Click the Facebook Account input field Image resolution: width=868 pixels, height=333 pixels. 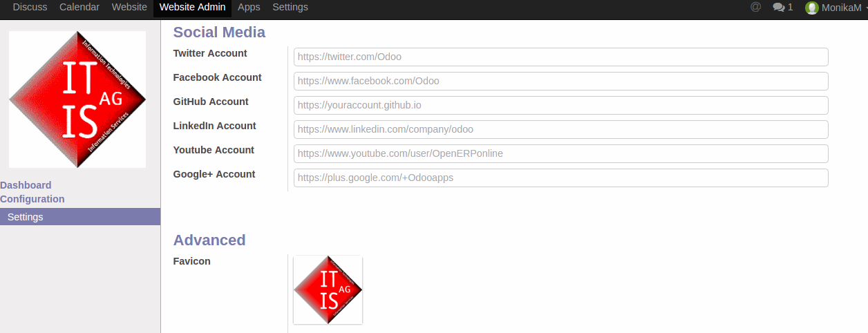click(561, 81)
